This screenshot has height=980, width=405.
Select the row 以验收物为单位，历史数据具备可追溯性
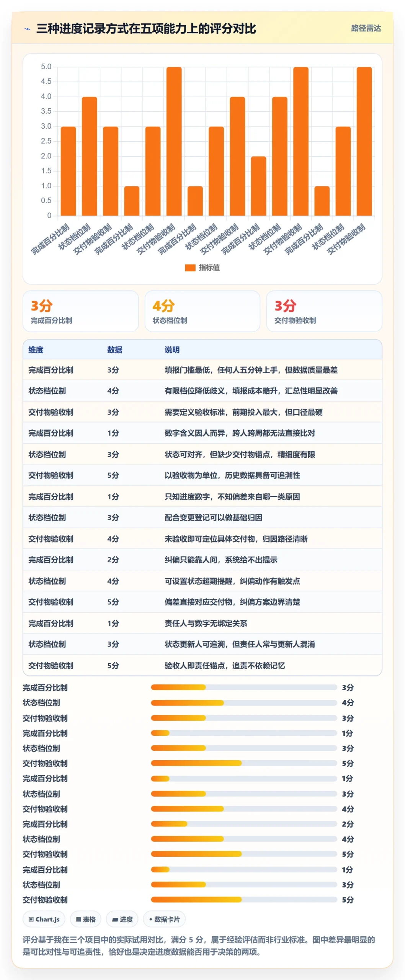(x=202, y=475)
